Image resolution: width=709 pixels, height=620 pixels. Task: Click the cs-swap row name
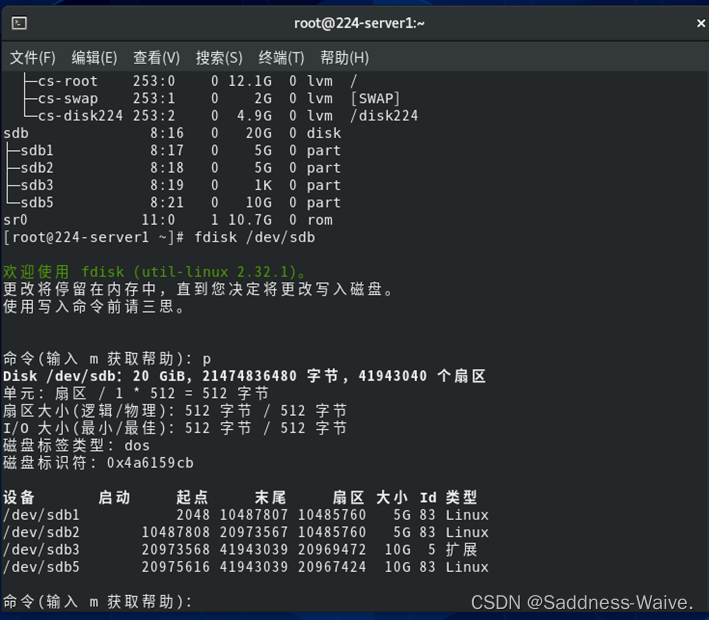68,99
